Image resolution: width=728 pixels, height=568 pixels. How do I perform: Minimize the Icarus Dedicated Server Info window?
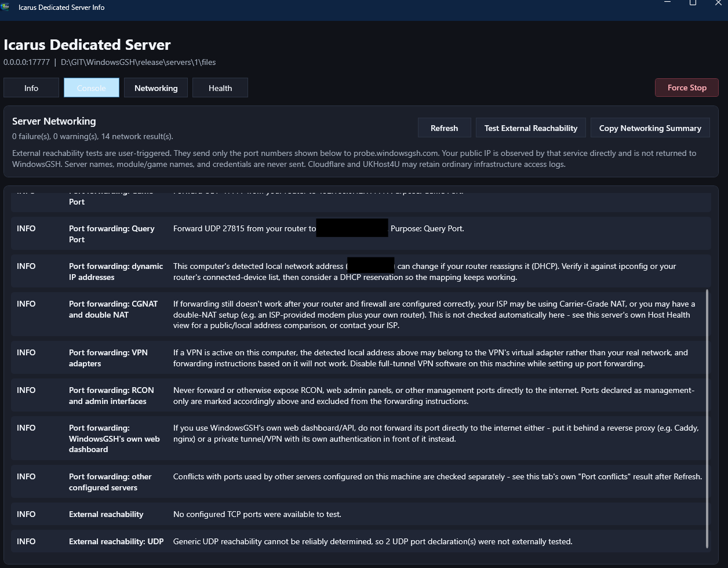[667, 3]
